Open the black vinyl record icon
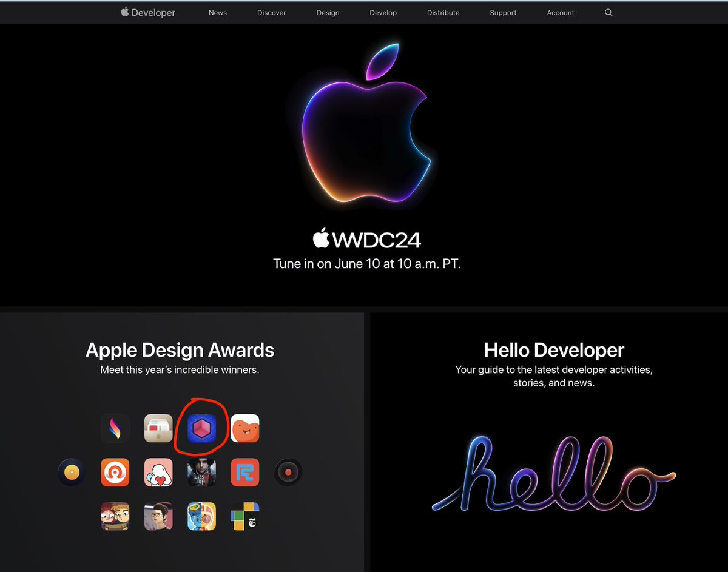 tap(288, 472)
